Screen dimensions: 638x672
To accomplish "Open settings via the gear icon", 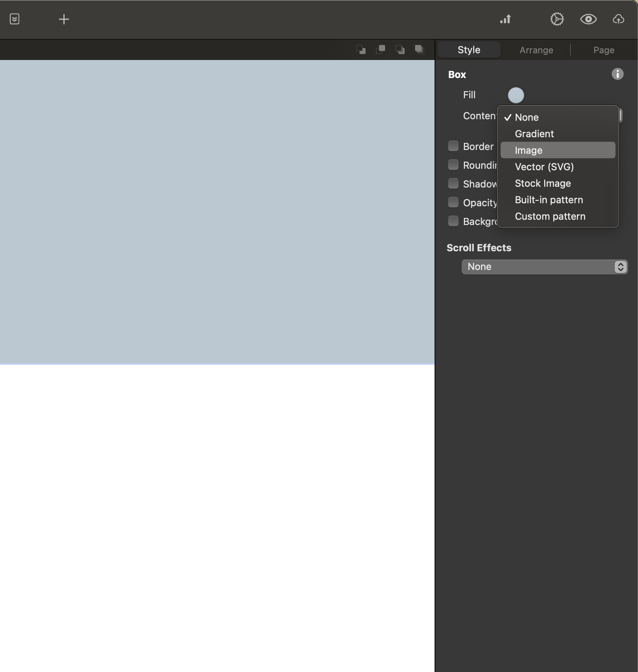I will click(557, 19).
